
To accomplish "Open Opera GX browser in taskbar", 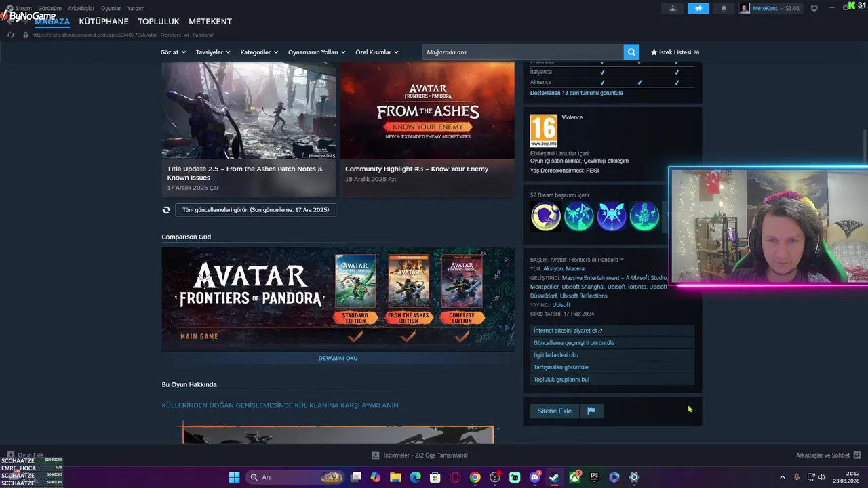I will click(x=455, y=477).
